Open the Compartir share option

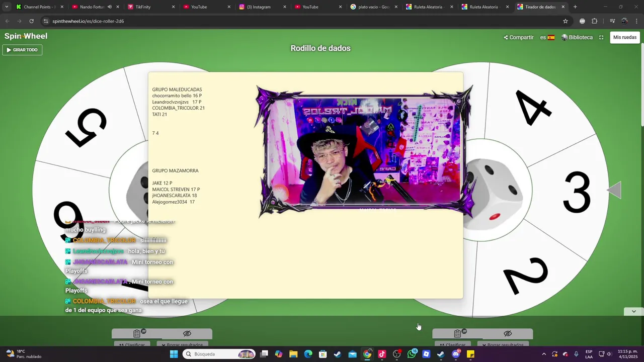tap(518, 37)
